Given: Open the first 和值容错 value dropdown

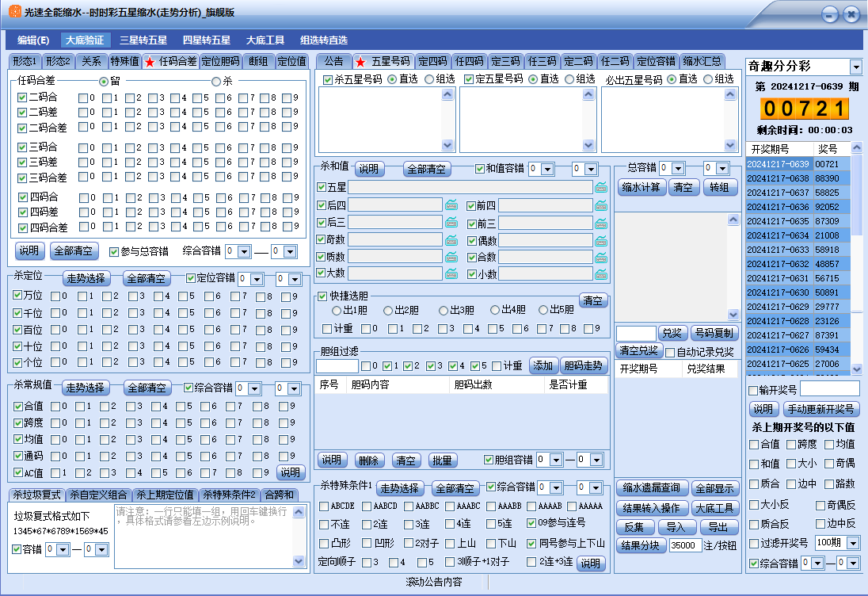Looking at the screenshot, I should 547,169.
